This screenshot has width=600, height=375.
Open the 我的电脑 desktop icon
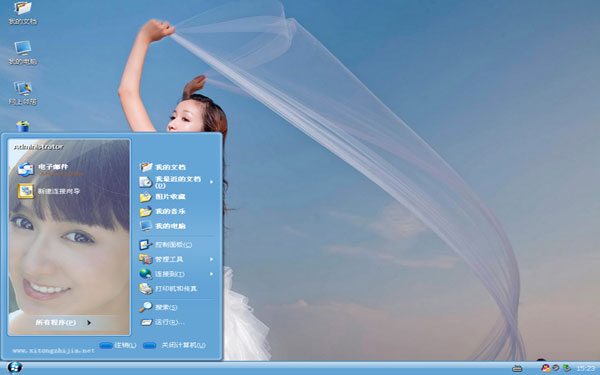(x=23, y=53)
